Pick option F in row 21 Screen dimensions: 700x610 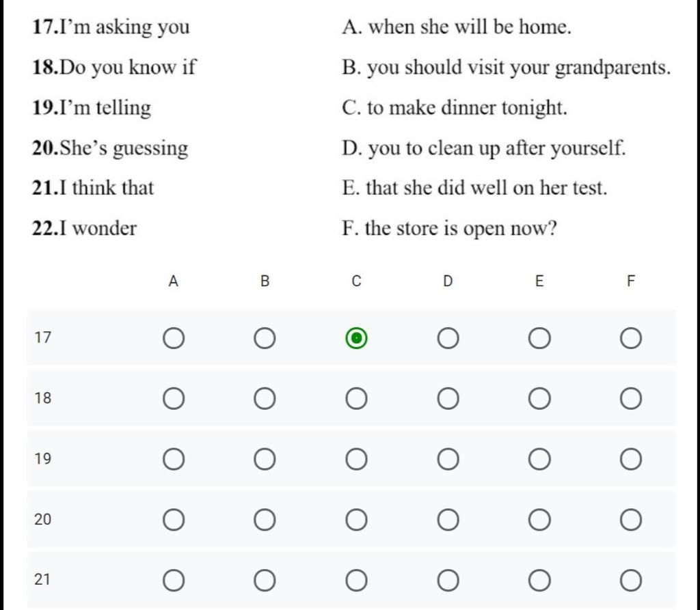(631, 581)
